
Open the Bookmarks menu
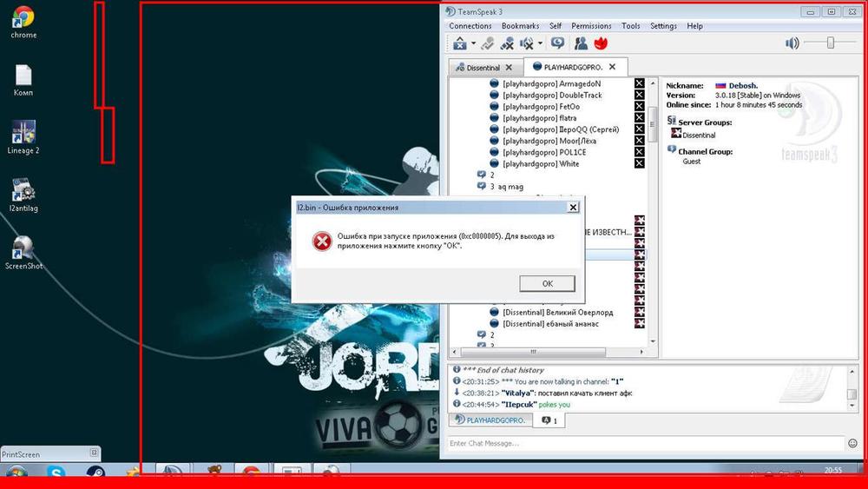point(520,26)
